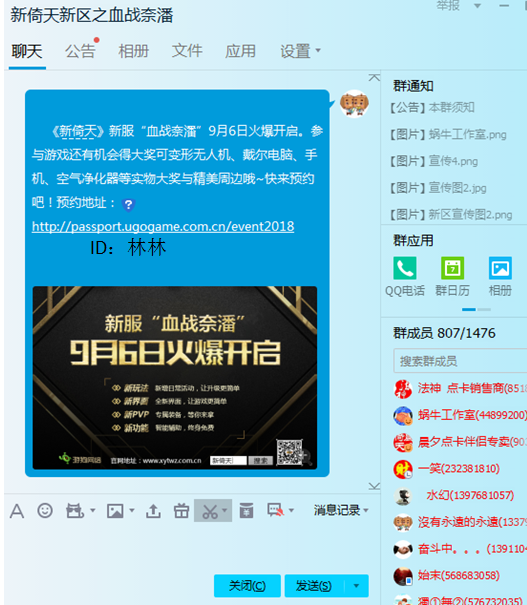
Task: Select member 法神 点卡销售商
Action: (x=472, y=388)
